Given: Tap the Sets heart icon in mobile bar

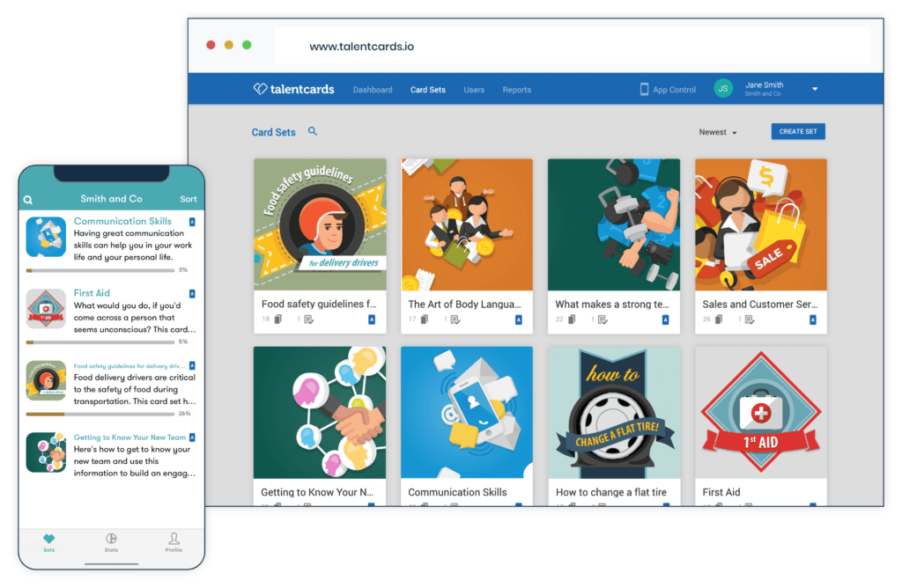Looking at the screenshot, I should tap(49, 539).
